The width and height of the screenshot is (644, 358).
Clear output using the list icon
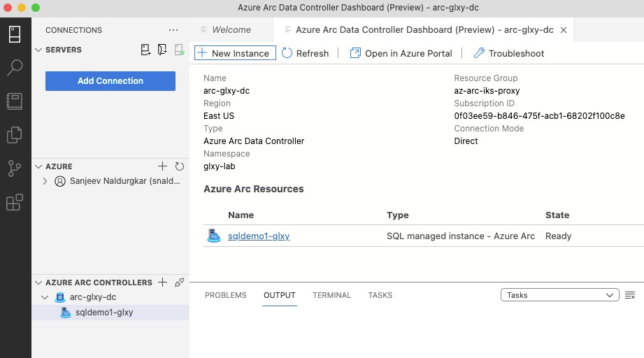pyautogui.click(x=630, y=295)
